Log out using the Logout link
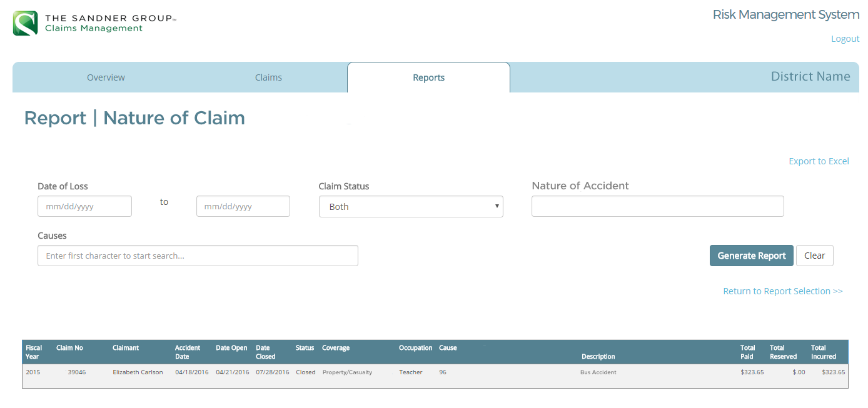This screenshot has width=868, height=408. (845, 39)
